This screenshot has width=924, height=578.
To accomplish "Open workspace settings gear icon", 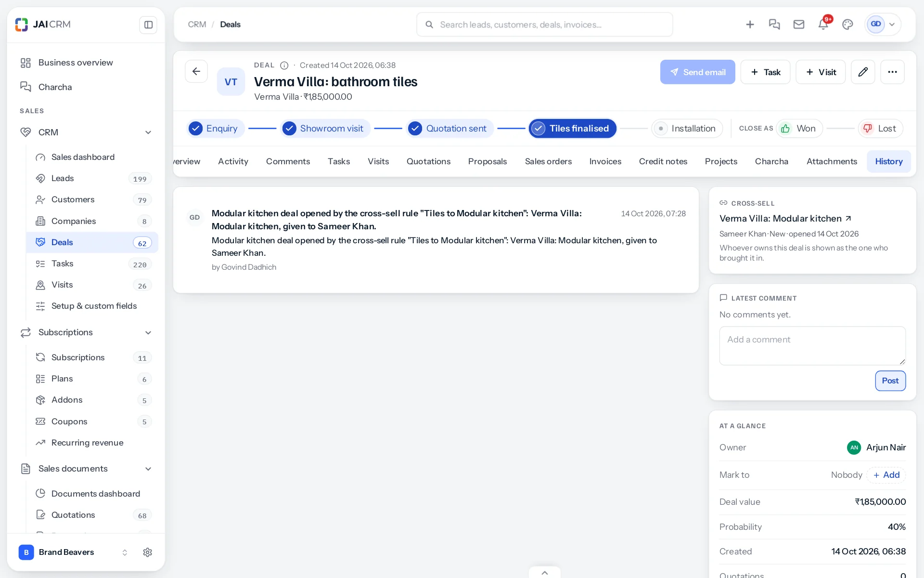I will tap(148, 552).
